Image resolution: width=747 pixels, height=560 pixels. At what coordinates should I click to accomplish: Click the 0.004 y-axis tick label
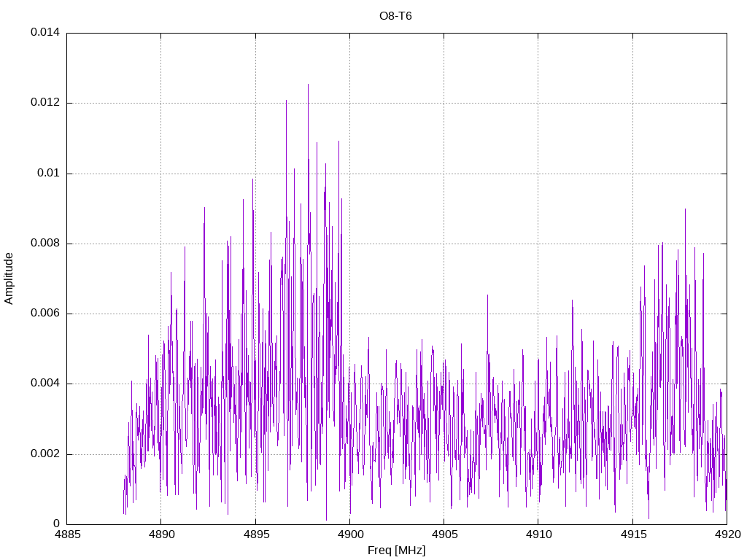pos(45,384)
